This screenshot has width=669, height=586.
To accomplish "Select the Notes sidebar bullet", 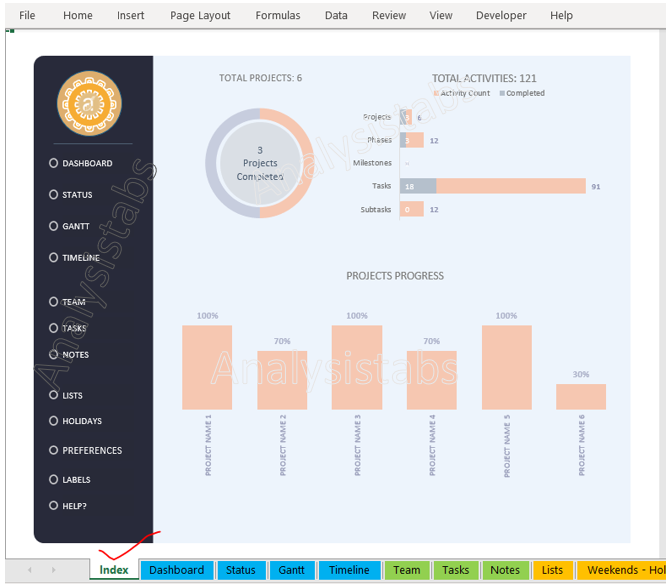I will click(54, 355).
